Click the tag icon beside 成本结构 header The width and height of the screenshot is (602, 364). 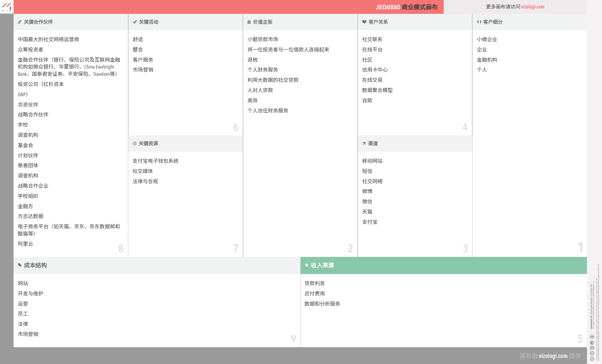click(19, 265)
